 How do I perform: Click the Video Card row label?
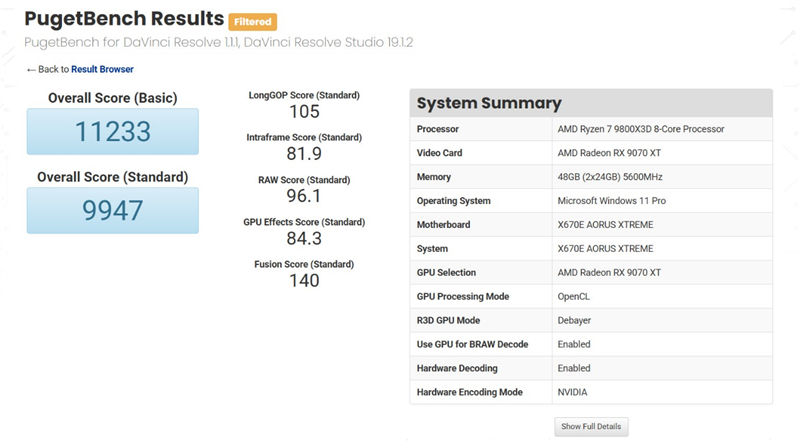point(439,153)
